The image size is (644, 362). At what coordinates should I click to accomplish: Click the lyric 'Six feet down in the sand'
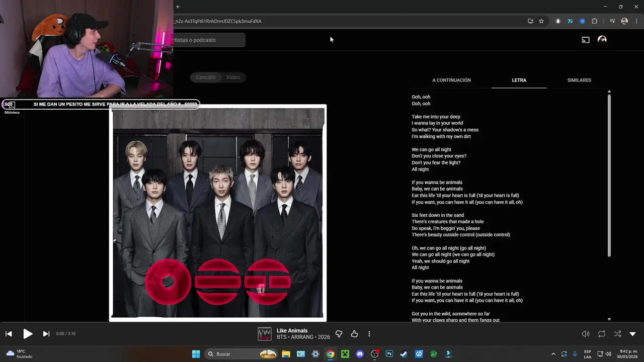(x=438, y=215)
